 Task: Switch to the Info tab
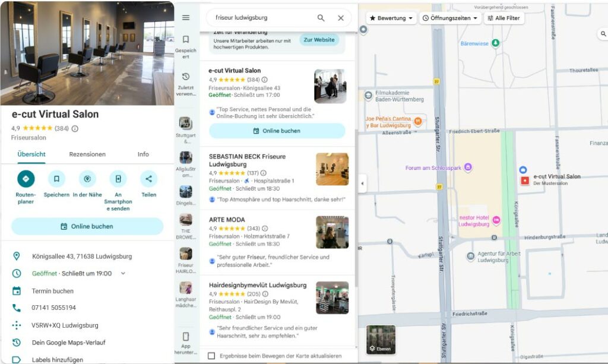coord(143,154)
